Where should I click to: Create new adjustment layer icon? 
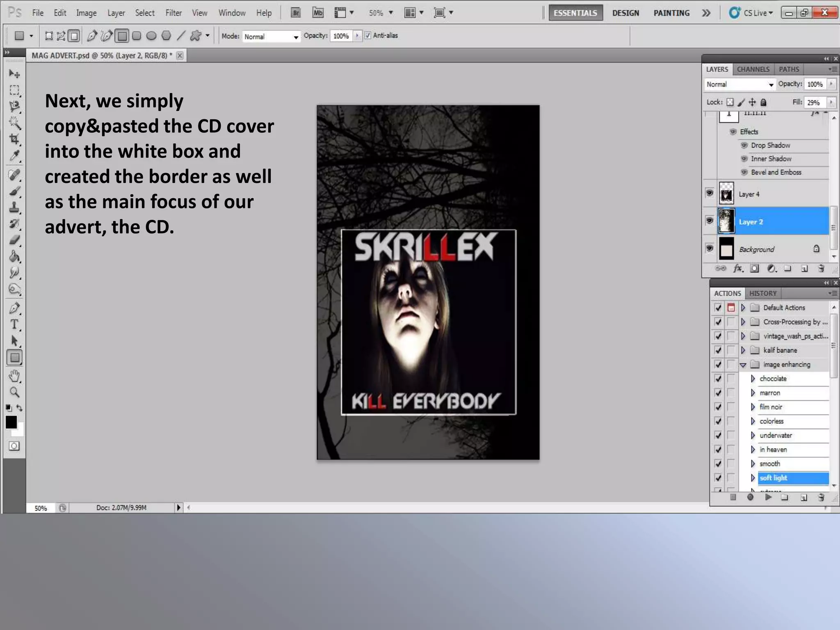[772, 269]
